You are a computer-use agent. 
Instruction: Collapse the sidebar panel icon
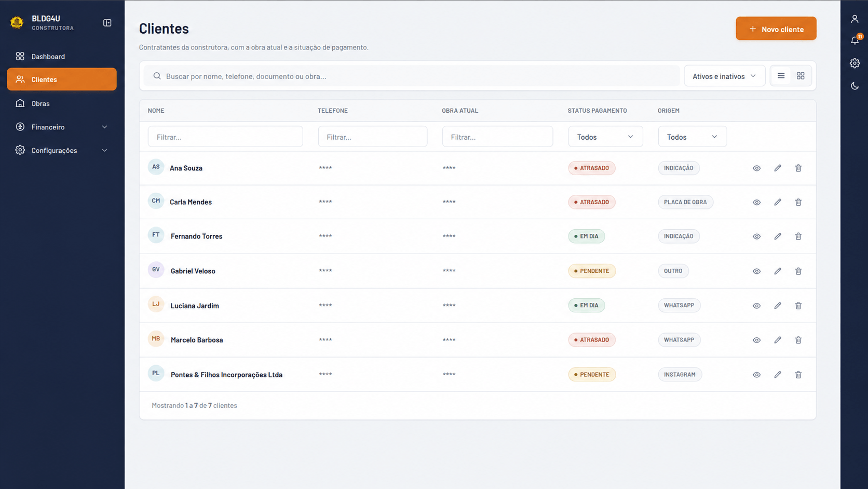[107, 23]
